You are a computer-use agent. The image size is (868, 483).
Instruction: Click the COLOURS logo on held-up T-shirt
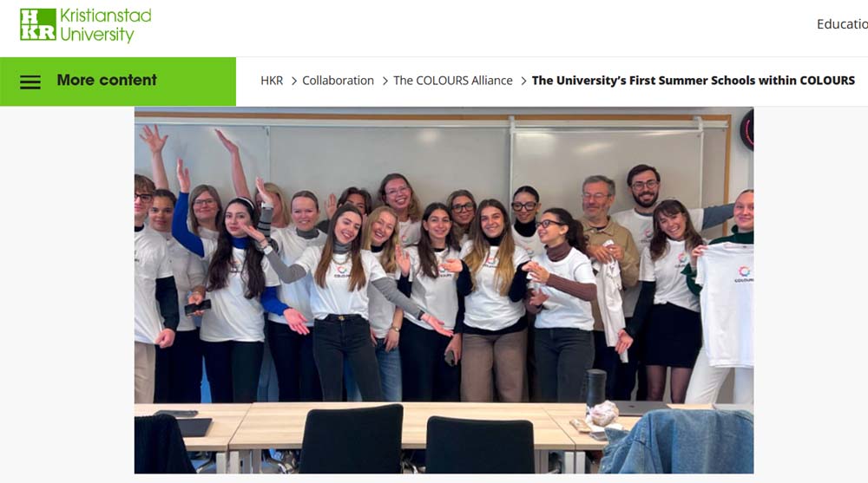[744, 274]
